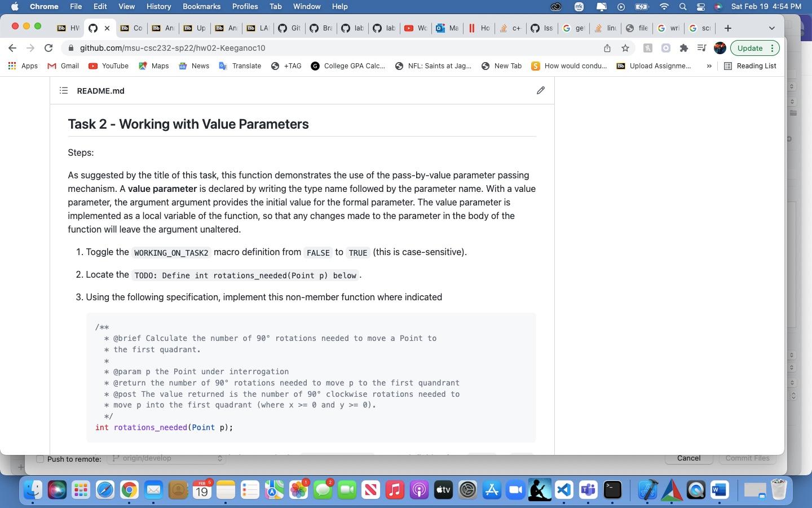Launch Terminal from the Dock

(x=612, y=491)
